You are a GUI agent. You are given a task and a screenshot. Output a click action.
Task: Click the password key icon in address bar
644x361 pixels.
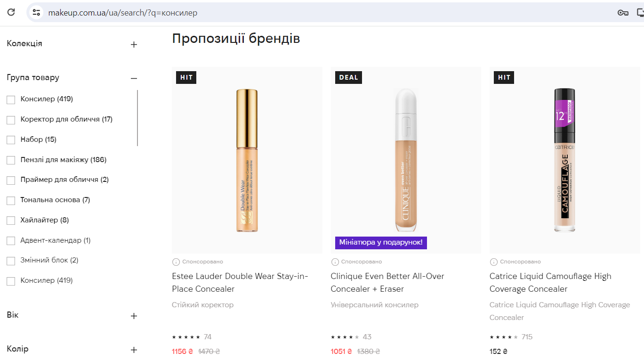pos(623,13)
